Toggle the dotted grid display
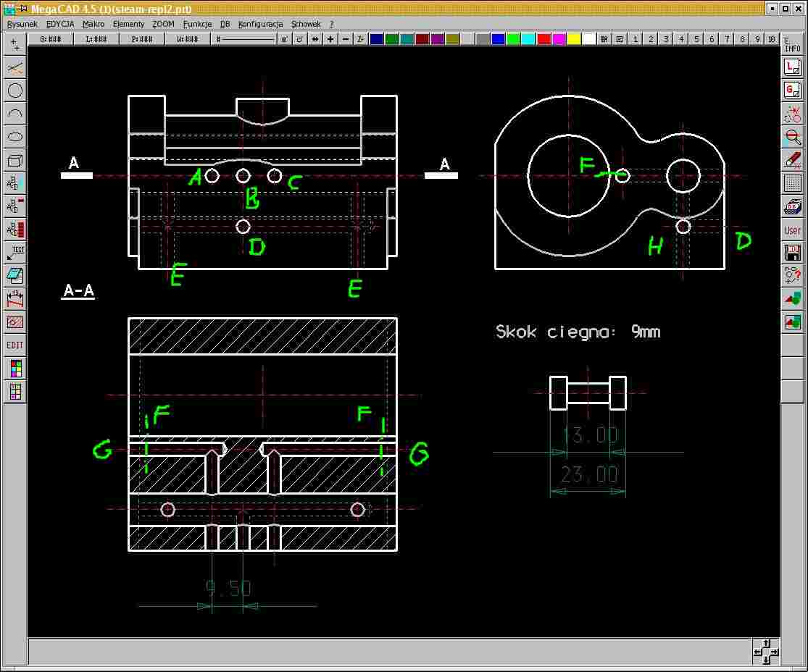 click(793, 182)
